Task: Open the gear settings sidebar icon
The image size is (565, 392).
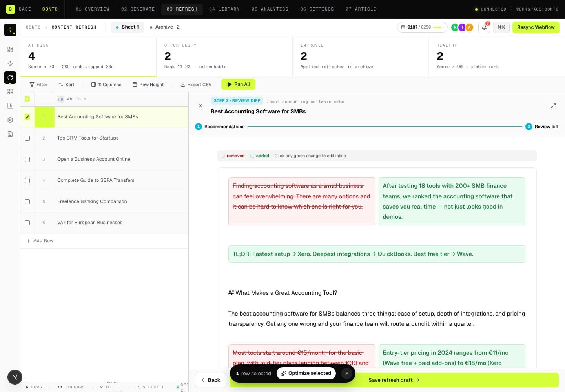Action: tap(10, 120)
